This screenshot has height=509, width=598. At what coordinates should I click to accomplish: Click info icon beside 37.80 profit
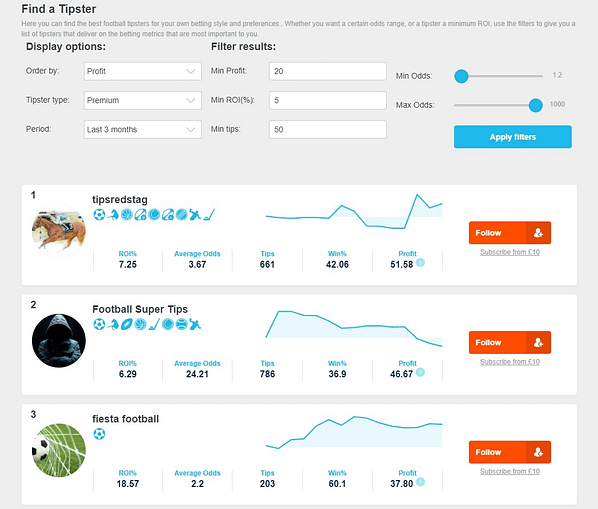point(420,482)
